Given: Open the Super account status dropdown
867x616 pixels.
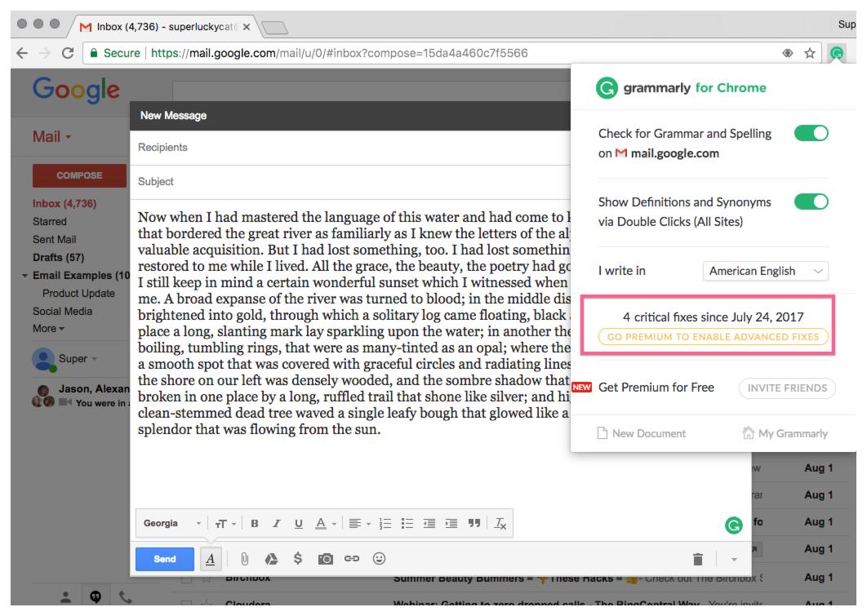Looking at the screenshot, I should [x=78, y=358].
